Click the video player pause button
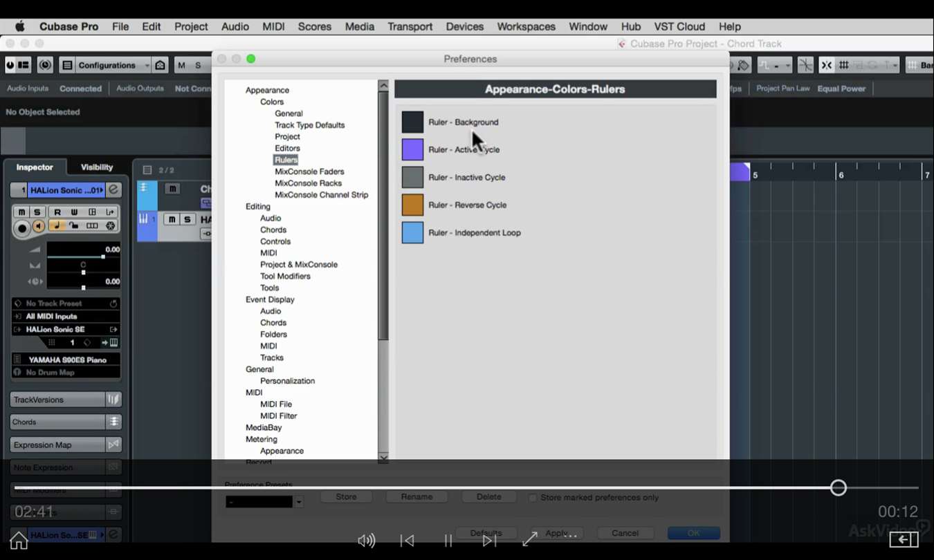The height and width of the screenshot is (560, 934). pos(448,541)
